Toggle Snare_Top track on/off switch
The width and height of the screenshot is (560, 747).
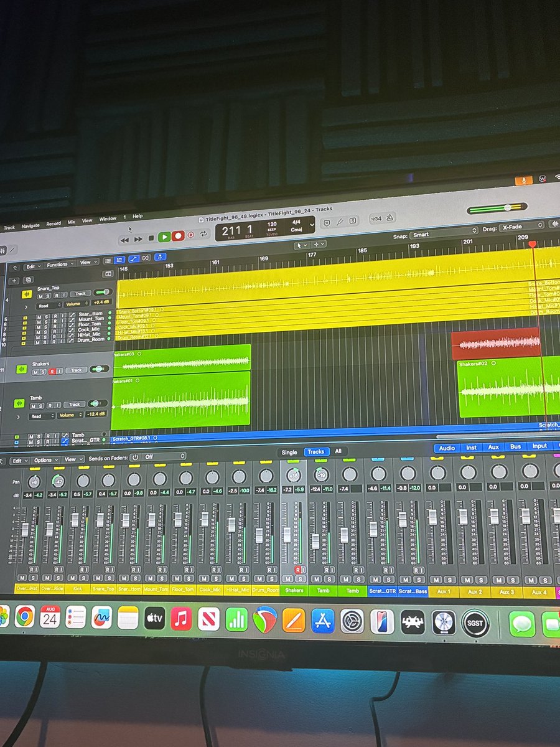click(x=103, y=293)
